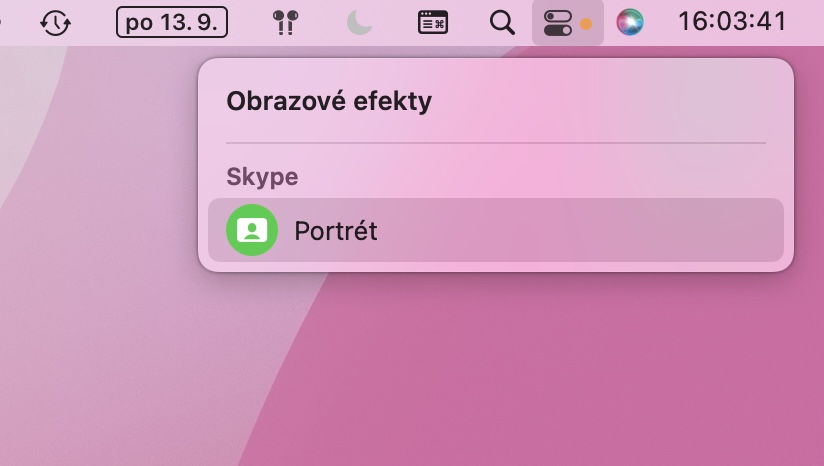Click the green Portrait effect icon
824x466 pixels.
[x=252, y=230]
